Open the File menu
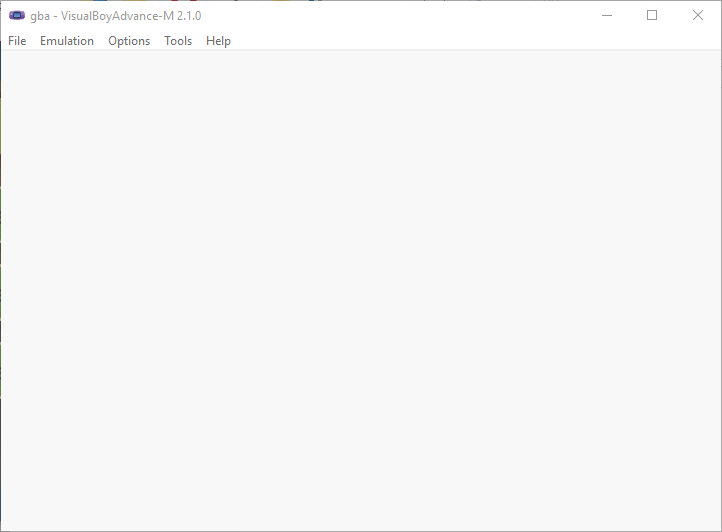 coord(17,41)
